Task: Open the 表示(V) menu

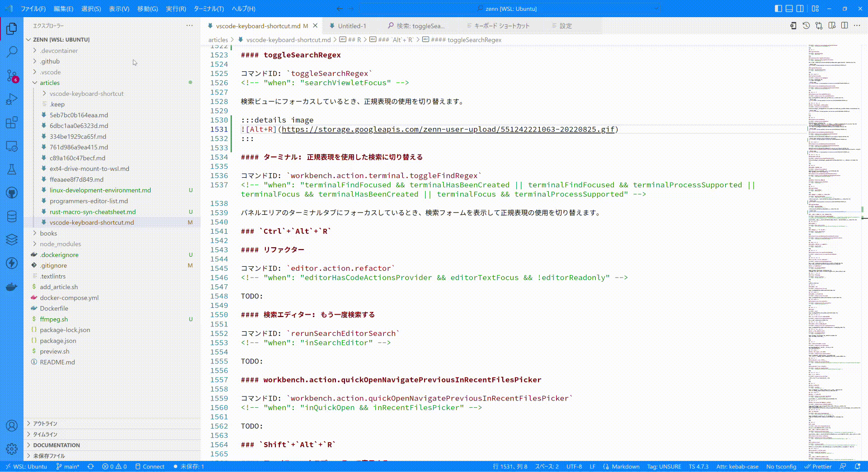Action: [119, 9]
